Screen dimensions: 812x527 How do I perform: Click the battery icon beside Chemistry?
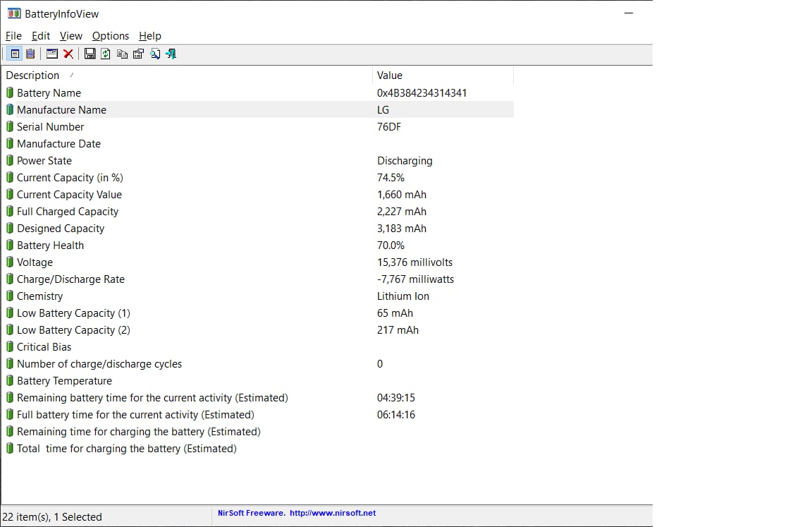(10, 296)
